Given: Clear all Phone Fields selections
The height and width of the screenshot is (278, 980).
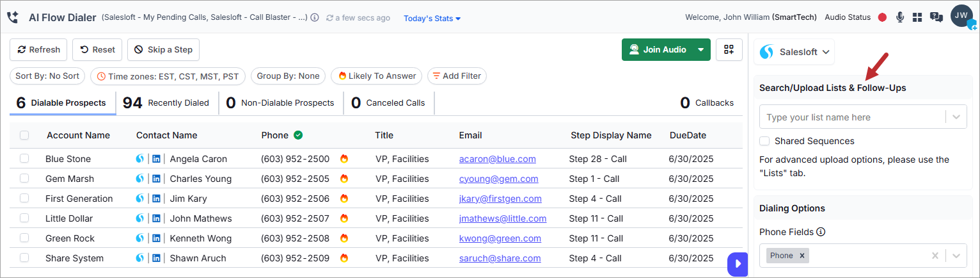Looking at the screenshot, I should [935, 256].
